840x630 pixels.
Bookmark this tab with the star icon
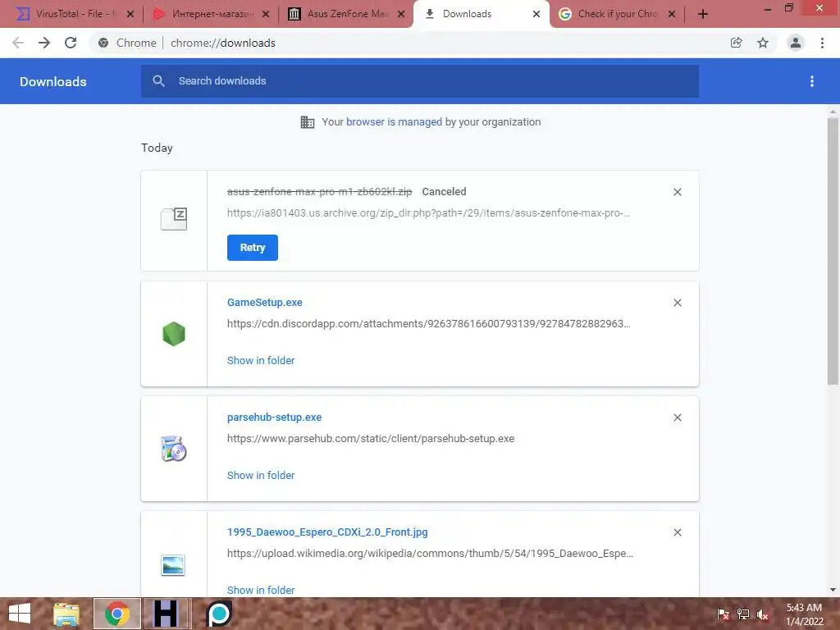point(763,43)
